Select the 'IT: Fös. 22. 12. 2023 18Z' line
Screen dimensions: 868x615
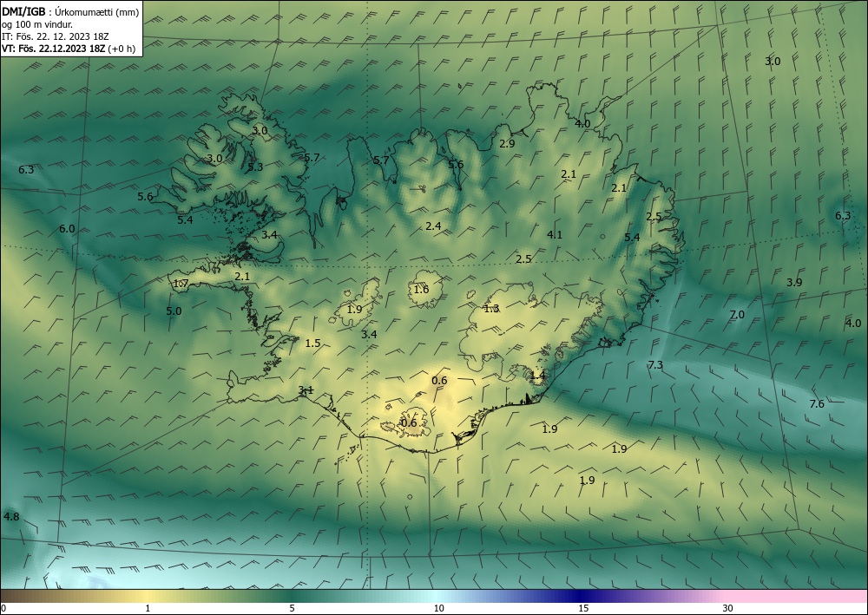point(56,36)
